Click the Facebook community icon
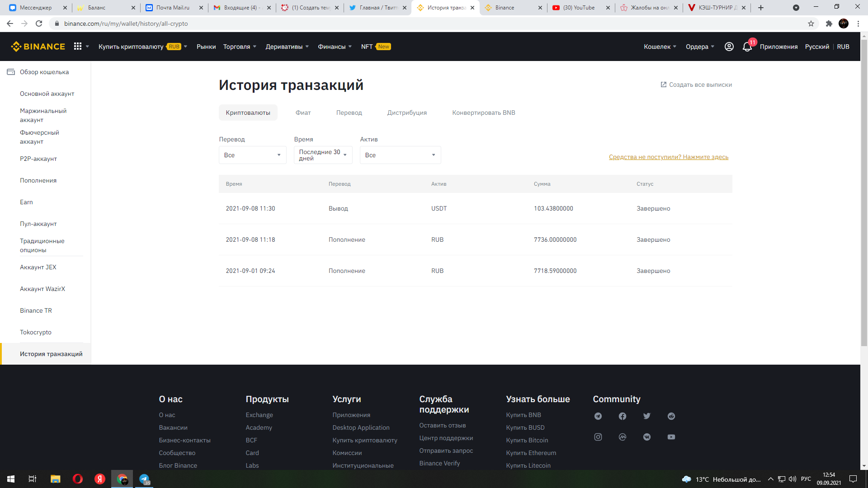Viewport: 868px width, 488px height. click(623, 416)
